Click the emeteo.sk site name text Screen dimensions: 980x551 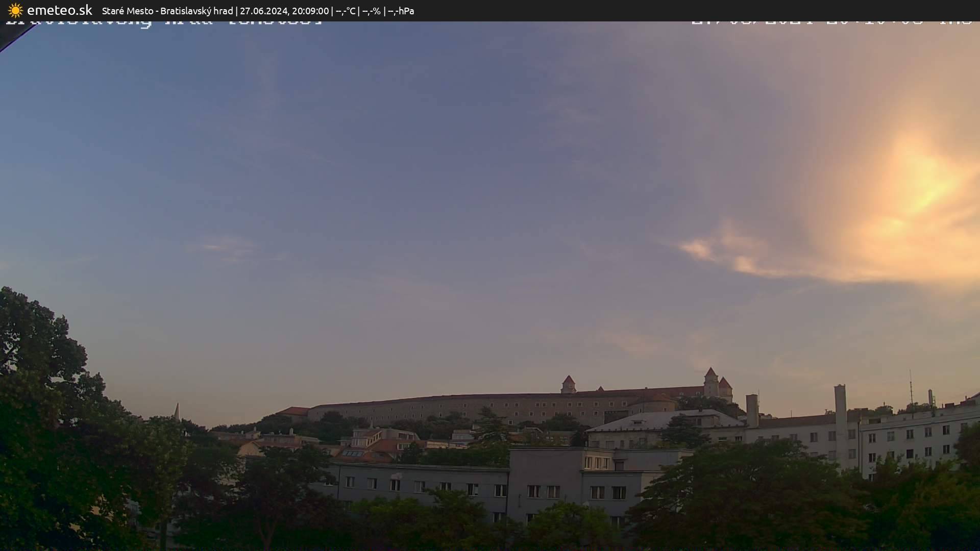coord(59,11)
